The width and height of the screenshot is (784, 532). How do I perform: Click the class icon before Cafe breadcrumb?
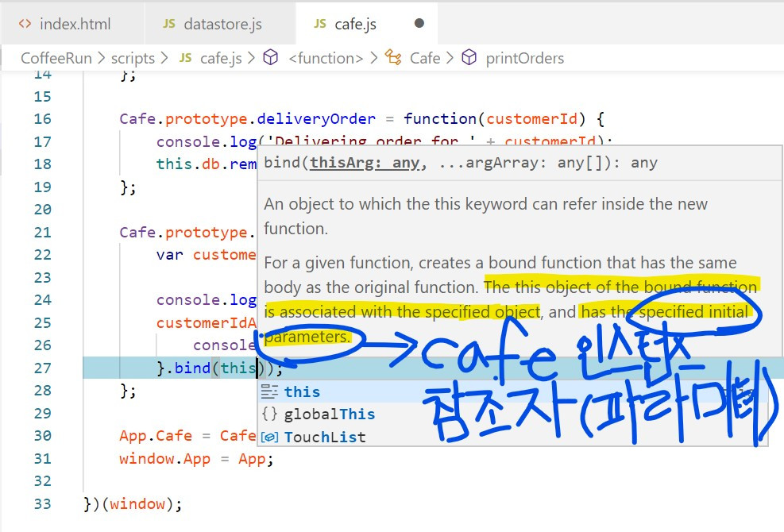pyautogui.click(x=393, y=57)
